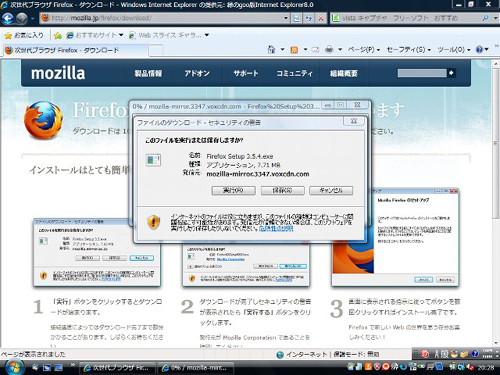
Task: Click step 1 download dialog thumbnail
Action: (x=97, y=252)
